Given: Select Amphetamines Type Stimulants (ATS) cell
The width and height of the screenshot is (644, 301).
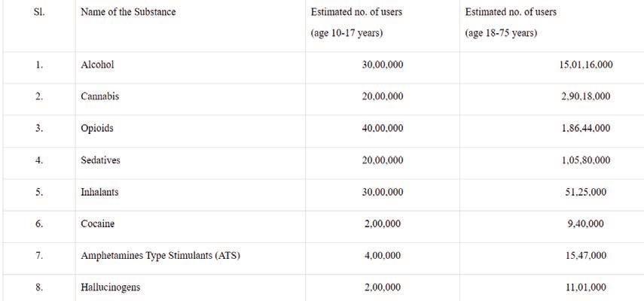Looking at the screenshot, I should [160, 256].
